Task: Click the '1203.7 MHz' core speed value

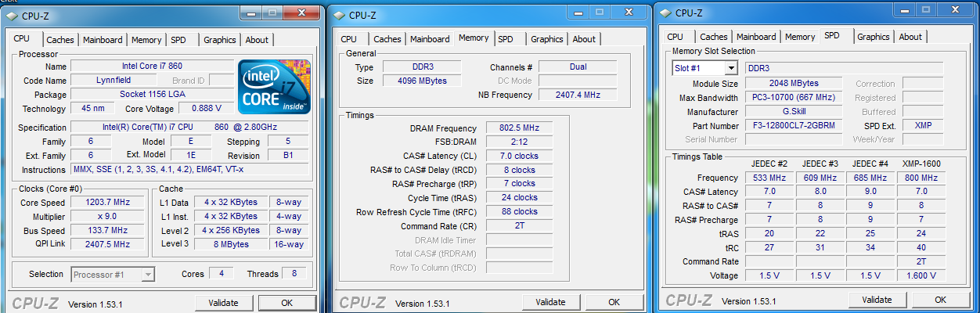Action: (108, 203)
